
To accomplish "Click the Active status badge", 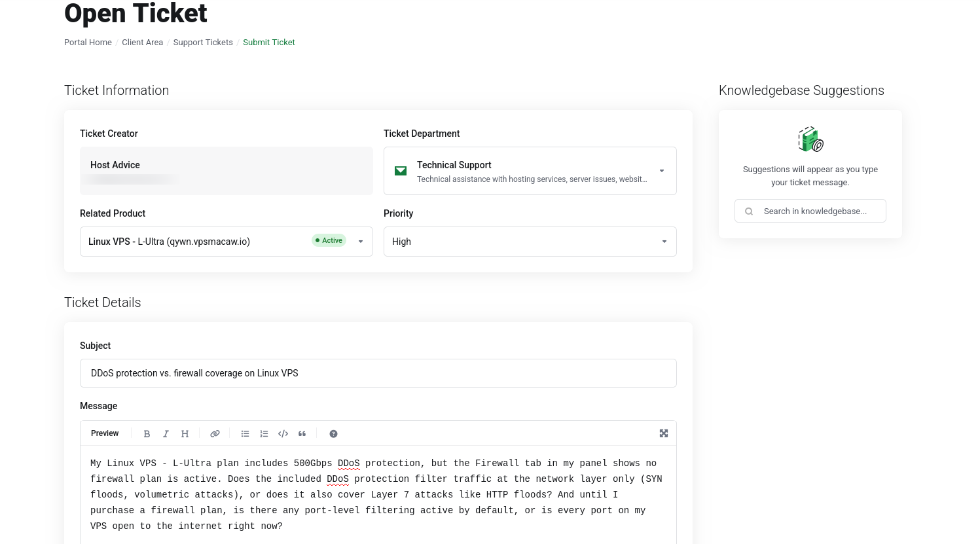I will point(329,240).
